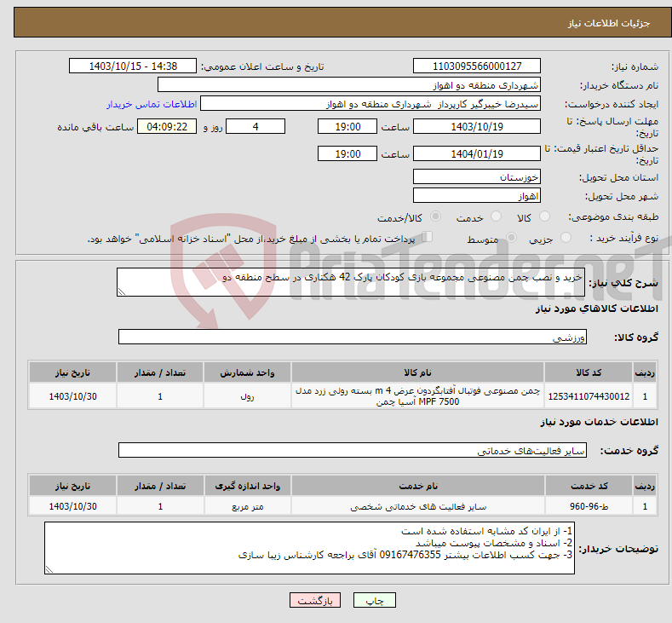672x623 pixels.
Task: Select the متوسط purchase type radio
Action: pyautogui.click(x=511, y=238)
